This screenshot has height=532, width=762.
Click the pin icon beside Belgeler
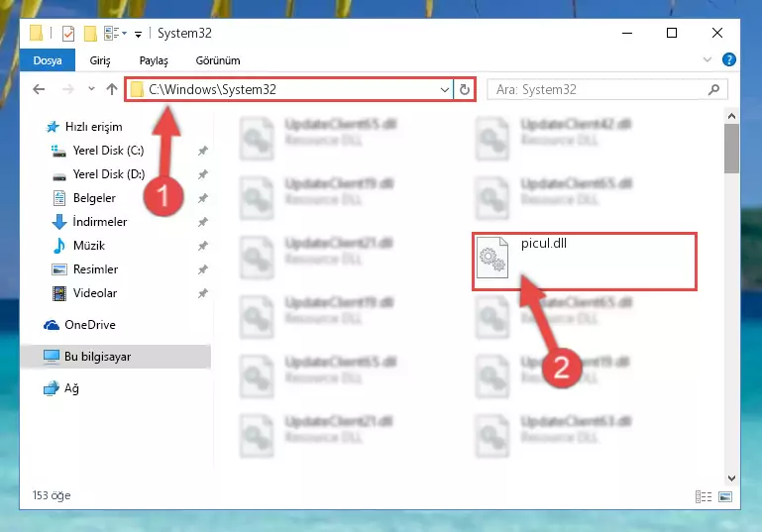[x=203, y=198]
